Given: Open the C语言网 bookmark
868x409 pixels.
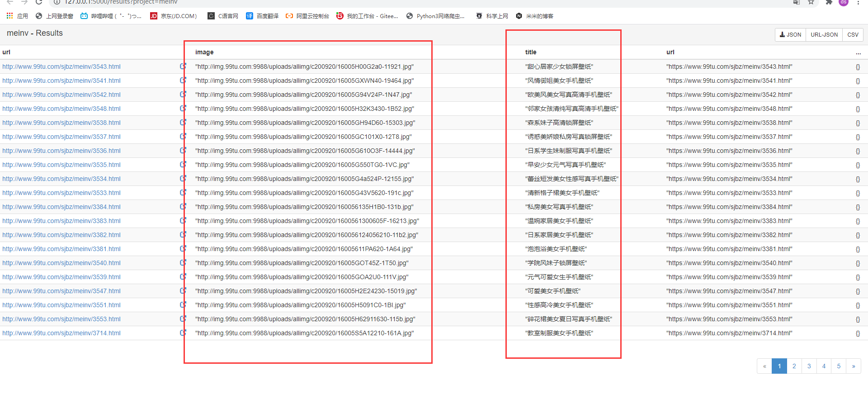Looking at the screenshot, I should [x=223, y=16].
